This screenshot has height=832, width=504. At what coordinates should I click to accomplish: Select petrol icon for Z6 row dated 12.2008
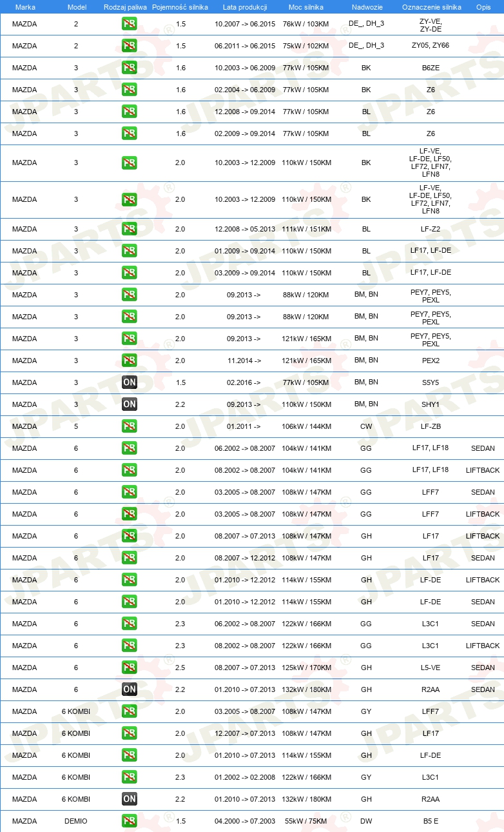point(130,112)
